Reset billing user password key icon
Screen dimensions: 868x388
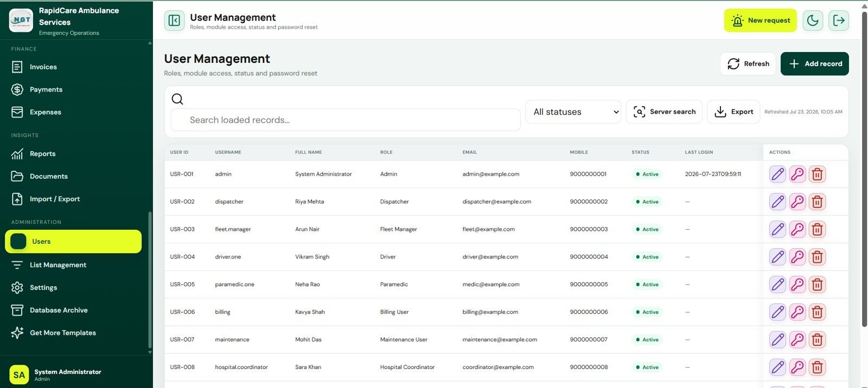point(797,312)
